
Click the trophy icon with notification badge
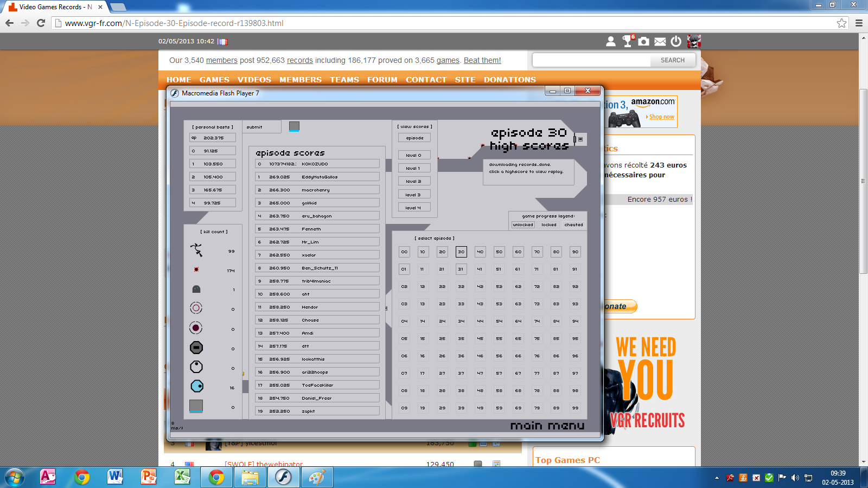628,41
